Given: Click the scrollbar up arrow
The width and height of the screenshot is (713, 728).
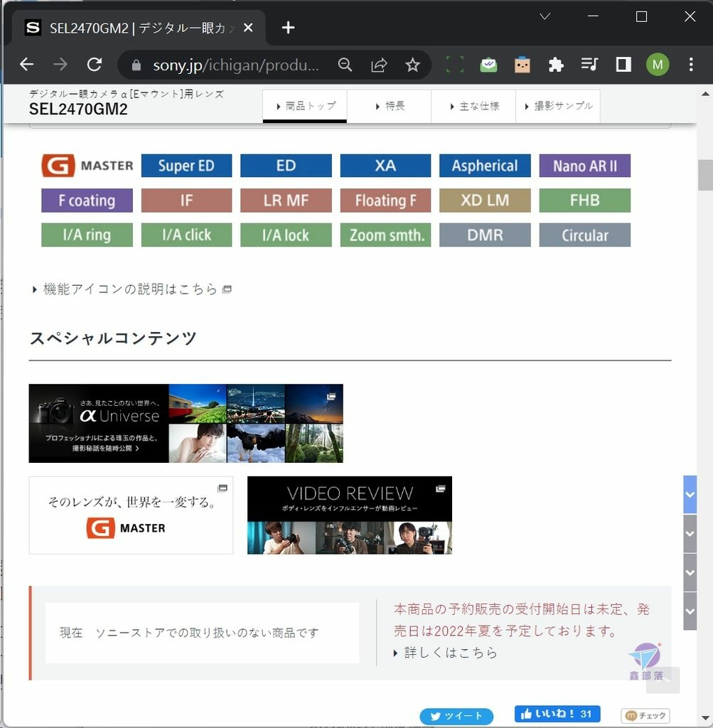Looking at the screenshot, I should click(x=705, y=93).
